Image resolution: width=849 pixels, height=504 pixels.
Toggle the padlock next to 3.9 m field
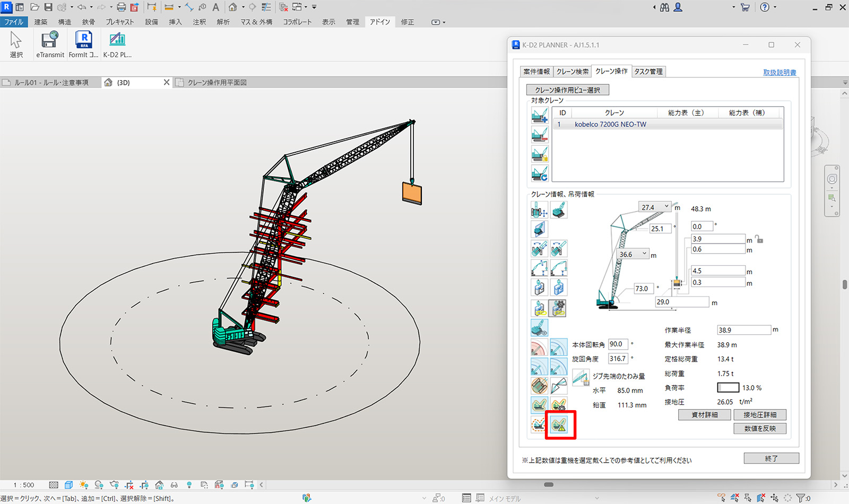pos(759,240)
